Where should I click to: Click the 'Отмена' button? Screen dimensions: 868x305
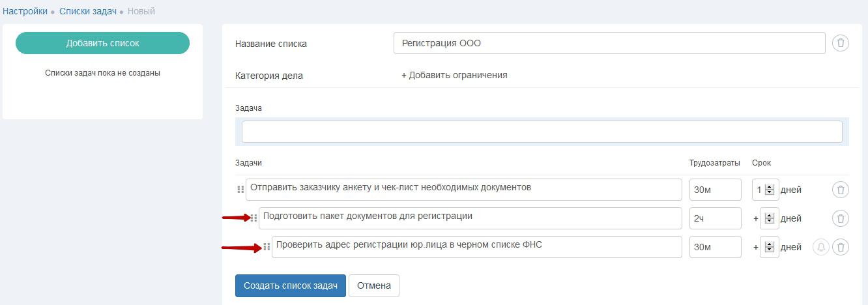click(374, 285)
